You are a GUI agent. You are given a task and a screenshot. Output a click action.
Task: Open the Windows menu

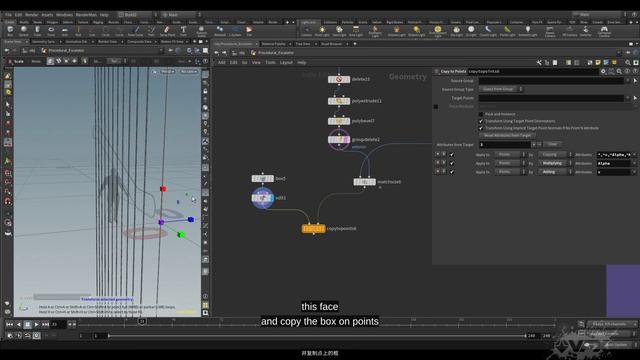[x=64, y=15]
